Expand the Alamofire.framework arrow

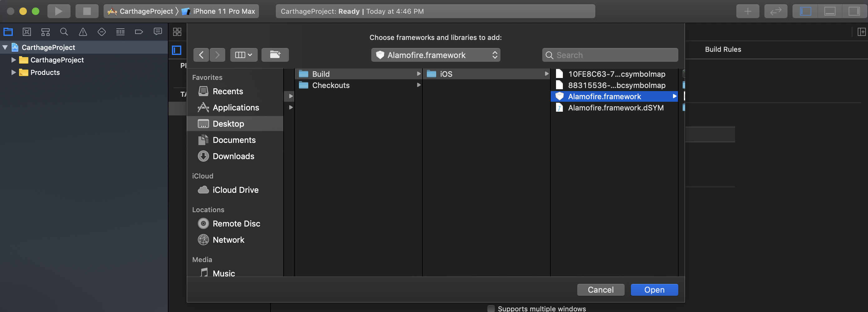coord(674,96)
